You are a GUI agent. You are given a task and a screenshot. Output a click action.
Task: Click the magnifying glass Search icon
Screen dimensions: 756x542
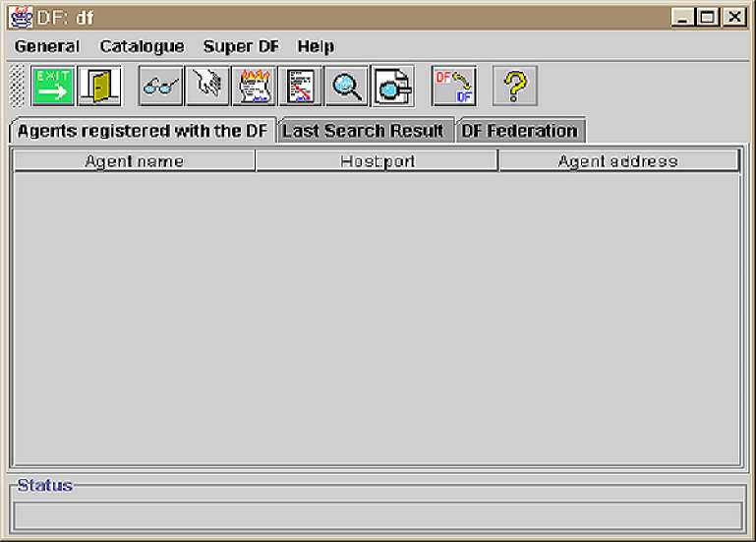(347, 87)
